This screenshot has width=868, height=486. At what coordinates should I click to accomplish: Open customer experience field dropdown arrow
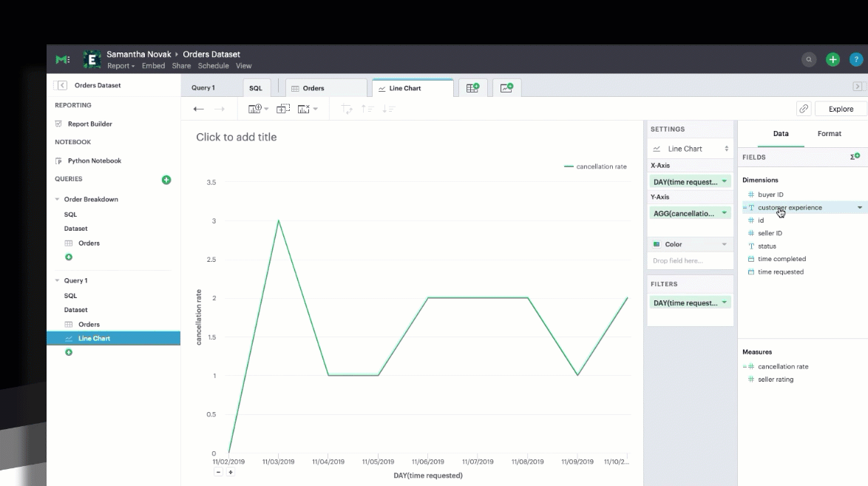[x=859, y=208]
